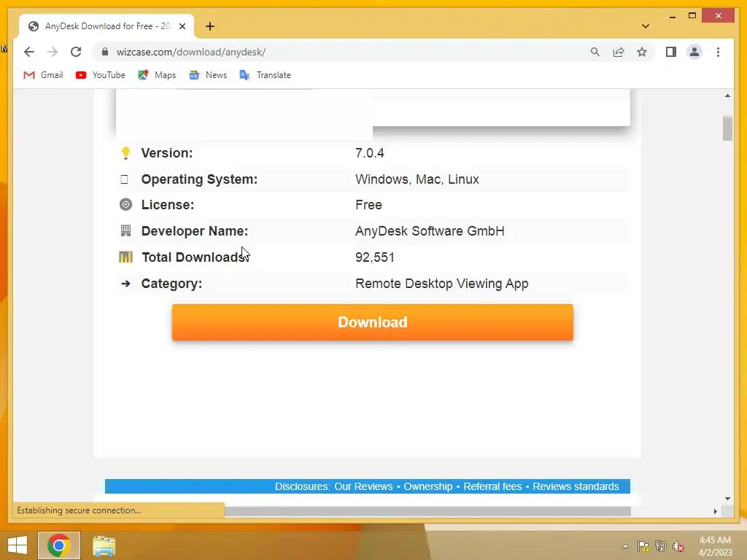
Task: Open the Translate bookmark
Action: (266, 75)
